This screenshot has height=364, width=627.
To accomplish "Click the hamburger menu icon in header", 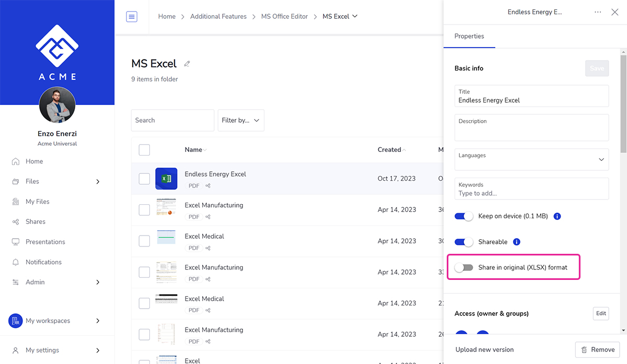I will click(132, 17).
